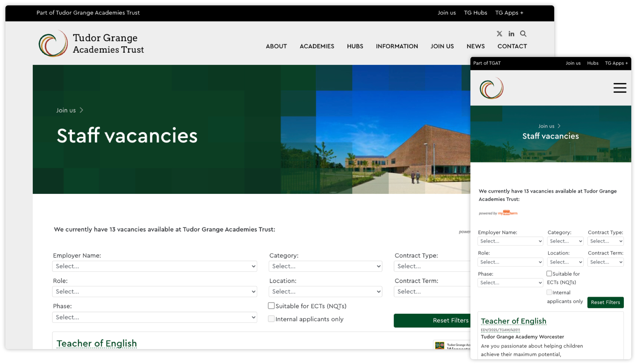Click Join us in the mobile top bar

pos(573,63)
